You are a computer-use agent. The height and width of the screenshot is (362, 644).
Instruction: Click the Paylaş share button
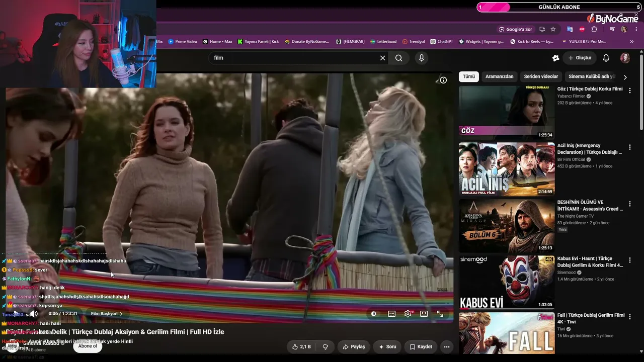tap(354, 347)
